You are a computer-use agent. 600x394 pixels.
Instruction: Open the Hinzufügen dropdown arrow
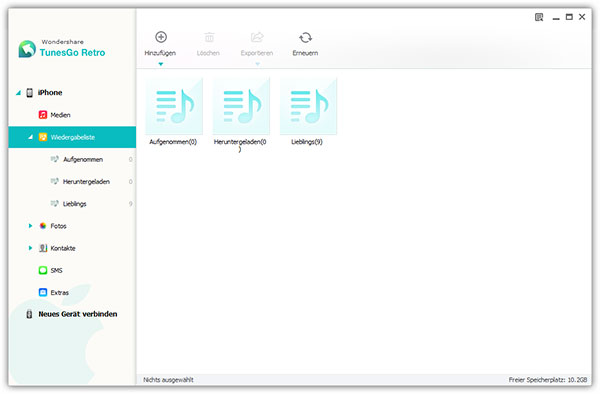(x=161, y=64)
